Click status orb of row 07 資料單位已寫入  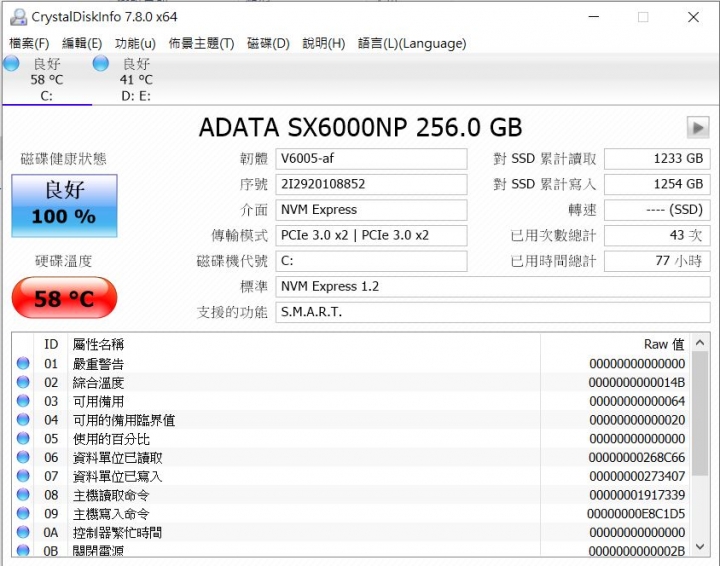[23, 476]
